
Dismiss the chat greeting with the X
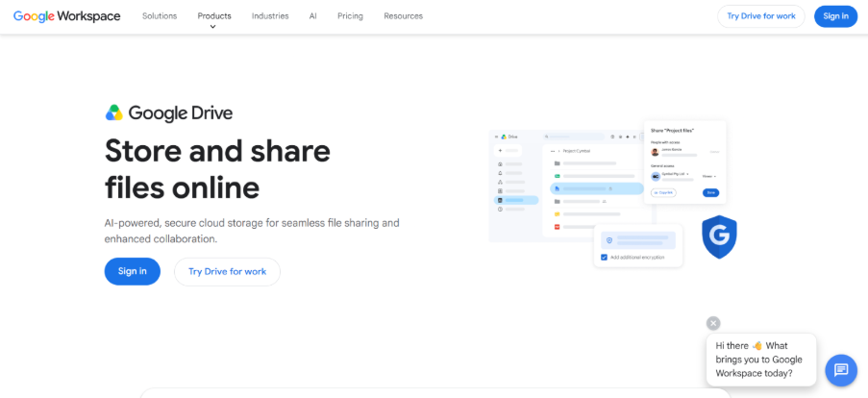tap(713, 323)
